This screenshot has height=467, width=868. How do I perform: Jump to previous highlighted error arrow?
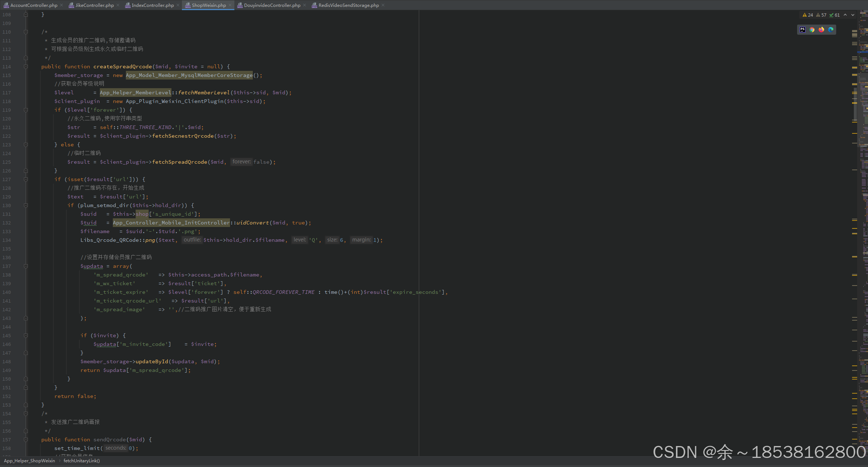click(x=845, y=15)
